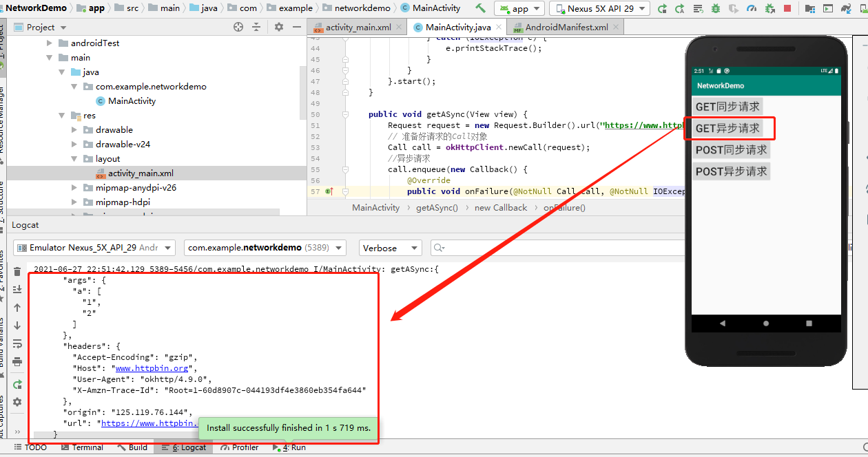The image size is (868, 457).
Task: Open the Verbose log level dropdown
Action: 390,248
